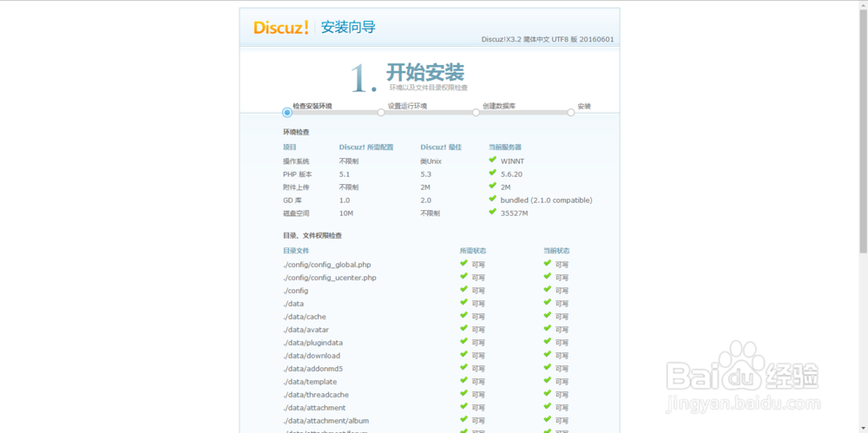Click the 开始安装 heading
Image resolution: width=868 pixels, height=433 pixels.
click(x=425, y=72)
